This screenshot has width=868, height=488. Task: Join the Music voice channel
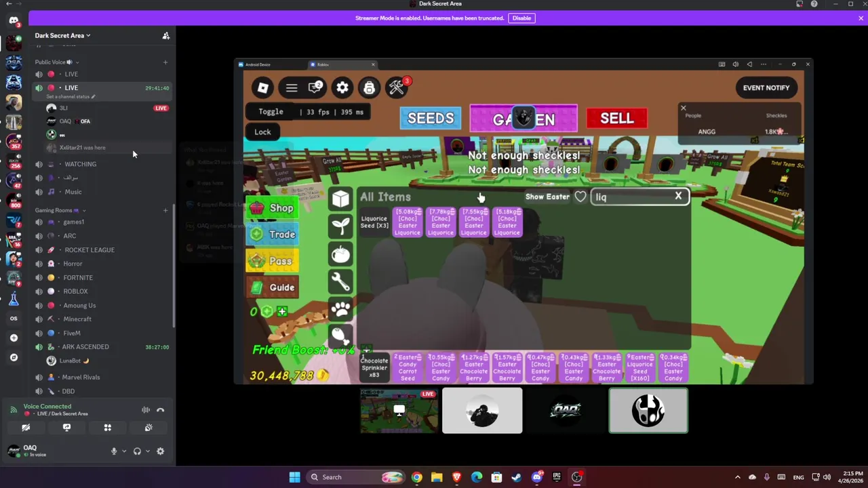coord(102,192)
